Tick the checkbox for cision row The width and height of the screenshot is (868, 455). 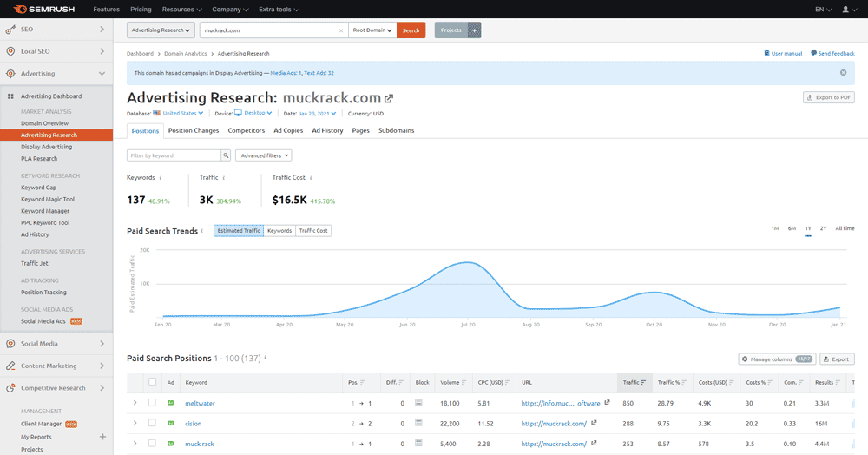pyautogui.click(x=152, y=423)
